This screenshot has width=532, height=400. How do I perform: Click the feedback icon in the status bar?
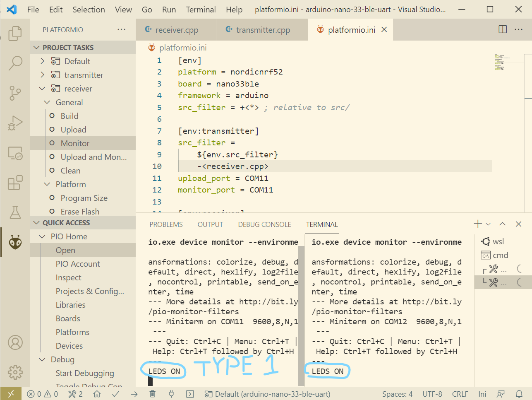tap(501, 394)
